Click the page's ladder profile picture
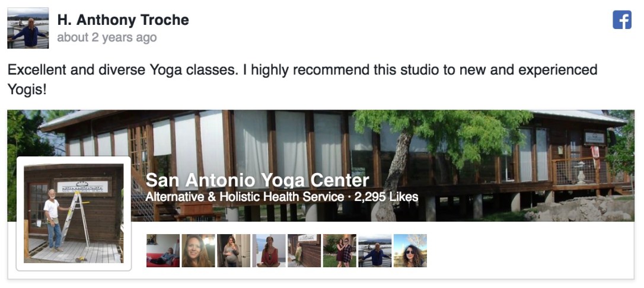 pos(74,213)
